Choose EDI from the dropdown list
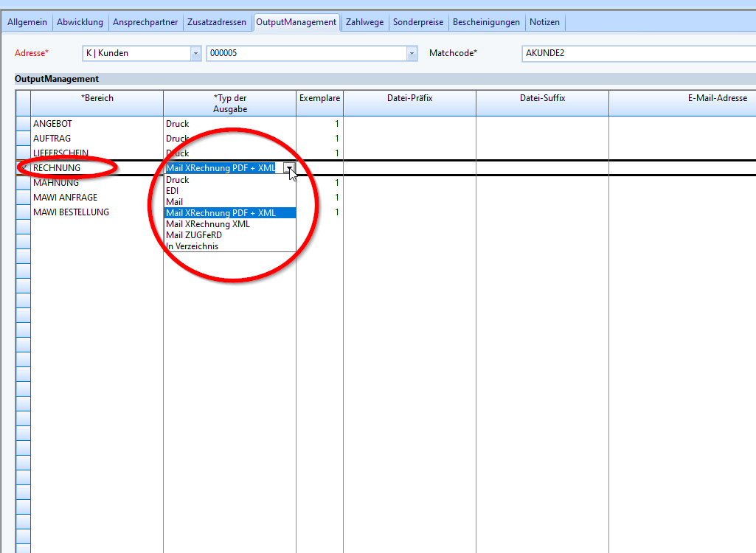This screenshot has height=553, width=756. (173, 191)
